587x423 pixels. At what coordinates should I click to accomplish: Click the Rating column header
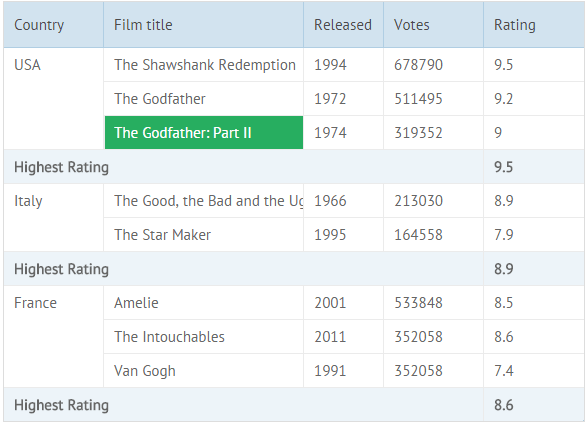point(534,25)
